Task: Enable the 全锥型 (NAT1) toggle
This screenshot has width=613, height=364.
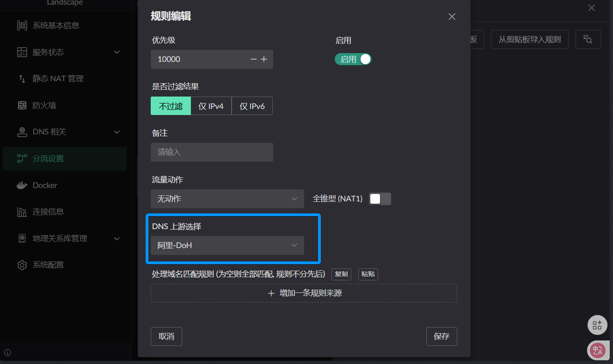Action: [380, 199]
